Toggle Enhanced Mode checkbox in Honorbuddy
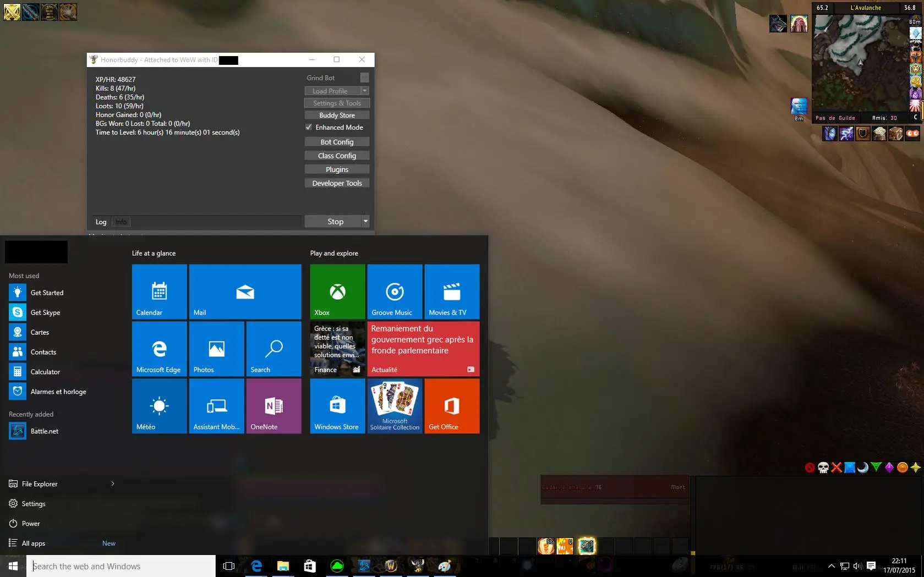This screenshot has height=577, width=924. click(309, 127)
